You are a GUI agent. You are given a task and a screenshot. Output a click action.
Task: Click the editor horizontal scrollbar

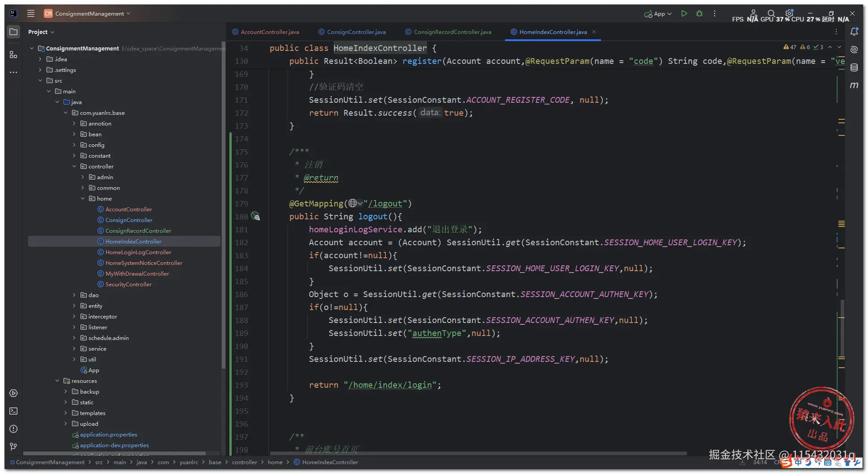478,453
